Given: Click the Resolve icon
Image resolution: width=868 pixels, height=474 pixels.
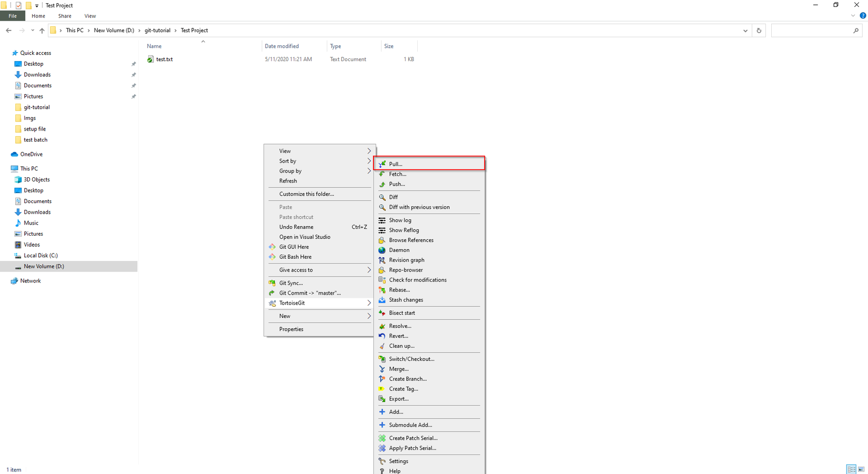Looking at the screenshot, I should tap(382, 326).
